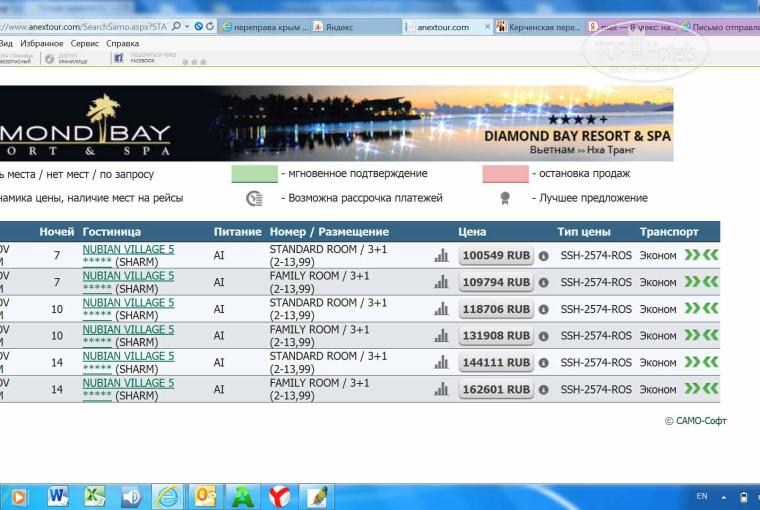Show hidden tray icons arrow
Image resolution: width=760 pixels, height=510 pixels.
[x=724, y=497]
